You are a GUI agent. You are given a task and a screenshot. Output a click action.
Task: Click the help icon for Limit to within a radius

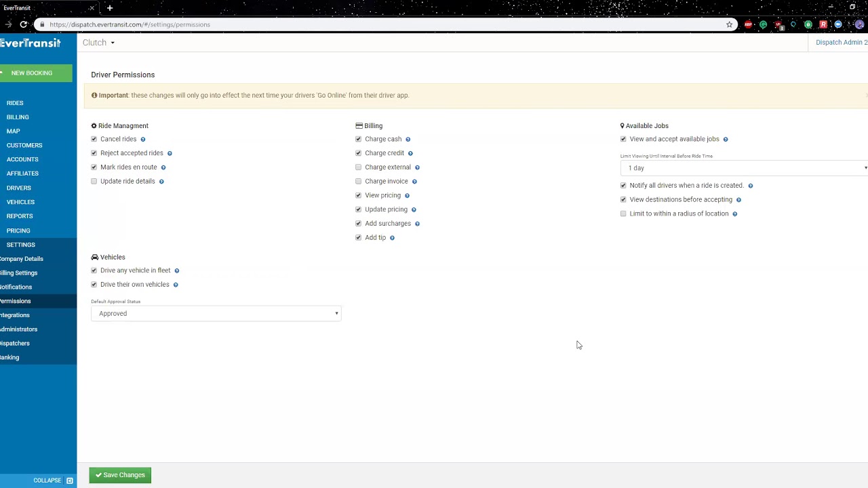tap(734, 214)
